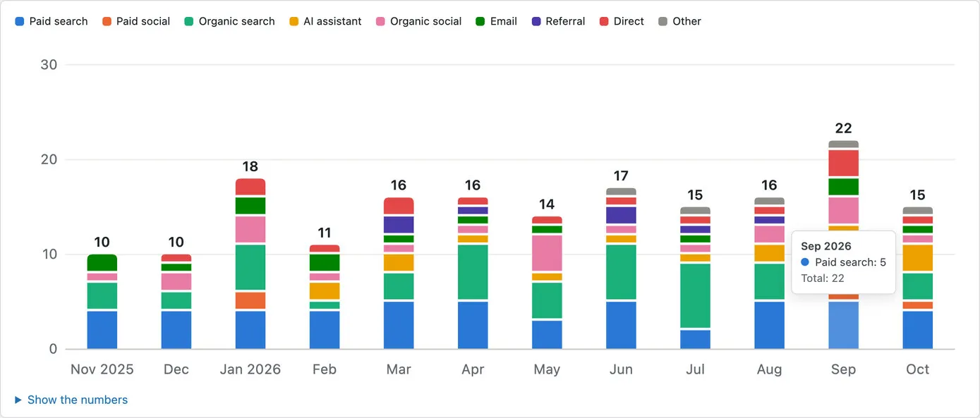Image resolution: width=980 pixels, height=418 pixels.
Task: Click the "Total: 22" tooltip text
Action: coord(823,278)
